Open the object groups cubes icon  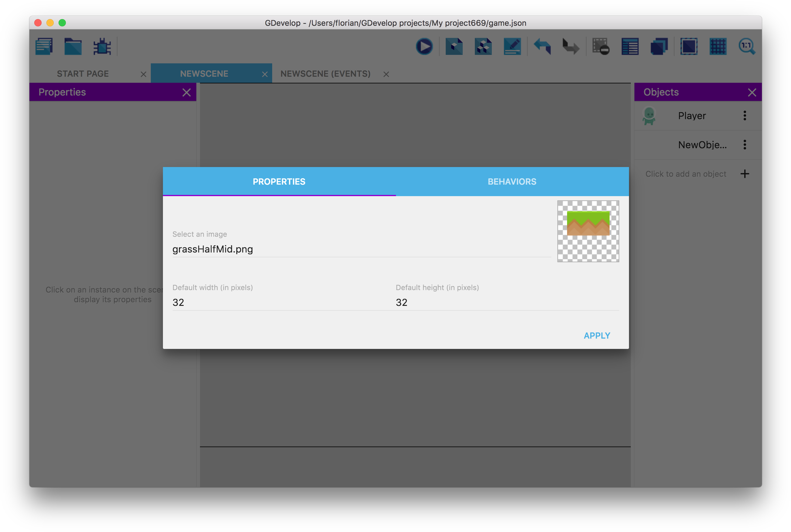coord(483,46)
